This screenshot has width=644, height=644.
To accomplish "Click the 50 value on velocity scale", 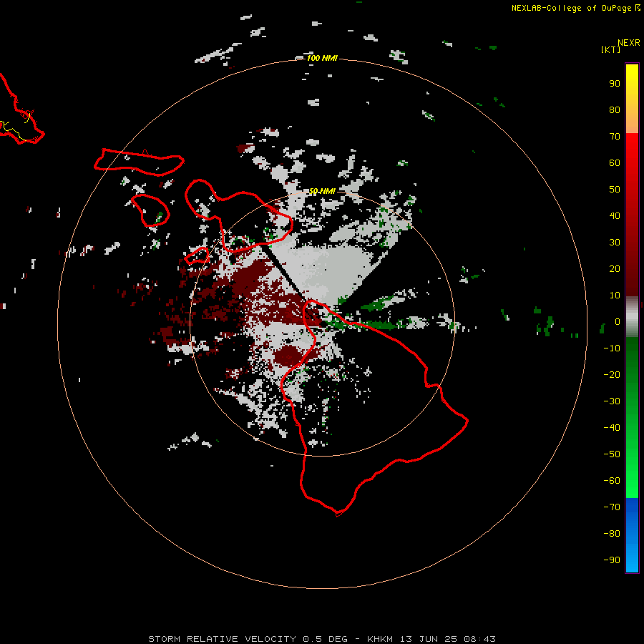I will click(x=615, y=190).
